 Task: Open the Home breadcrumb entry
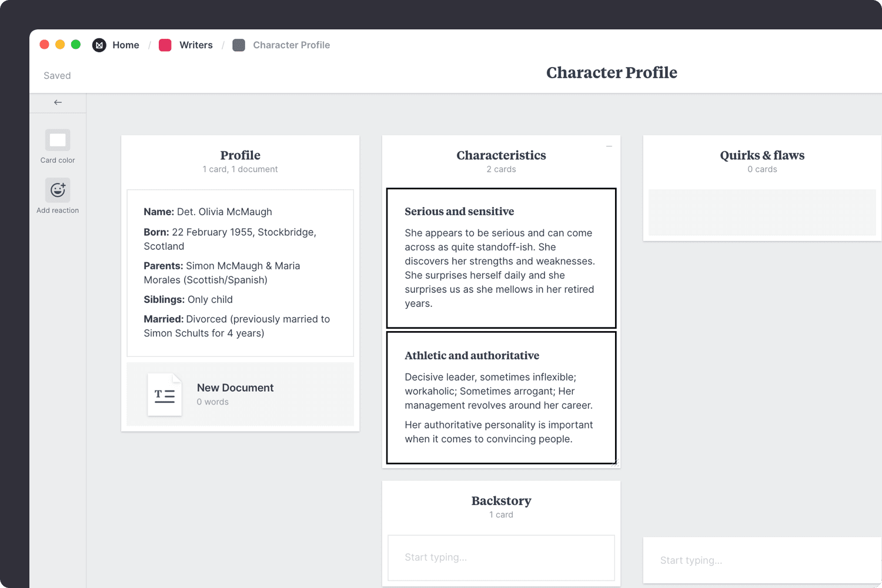[x=126, y=45]
